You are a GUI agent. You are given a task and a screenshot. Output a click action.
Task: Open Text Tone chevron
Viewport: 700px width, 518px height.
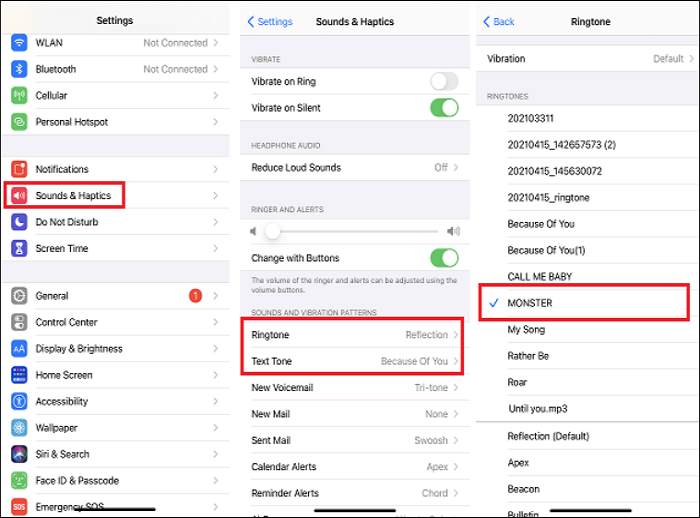click(x=456, y=361)
